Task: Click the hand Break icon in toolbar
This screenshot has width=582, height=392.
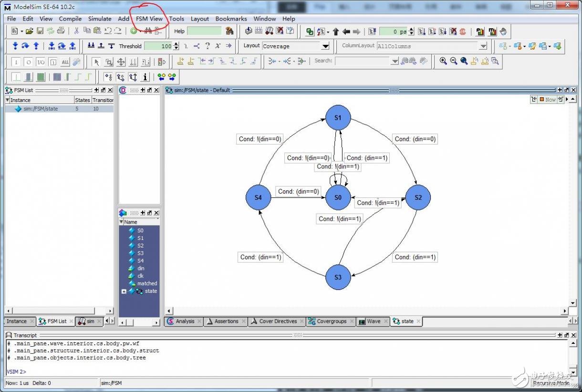Action: pos(503,31)
